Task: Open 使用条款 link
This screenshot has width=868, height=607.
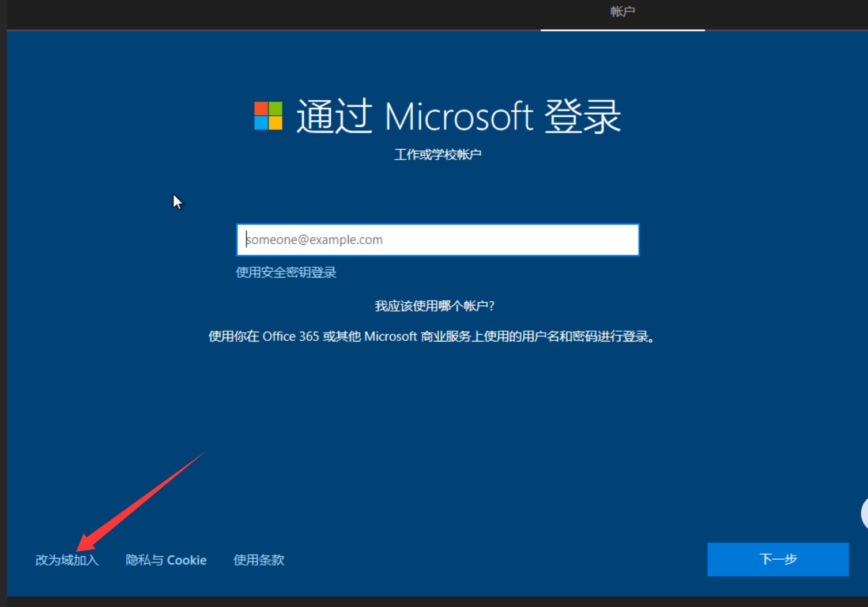Action: click(x=259, y=560)
